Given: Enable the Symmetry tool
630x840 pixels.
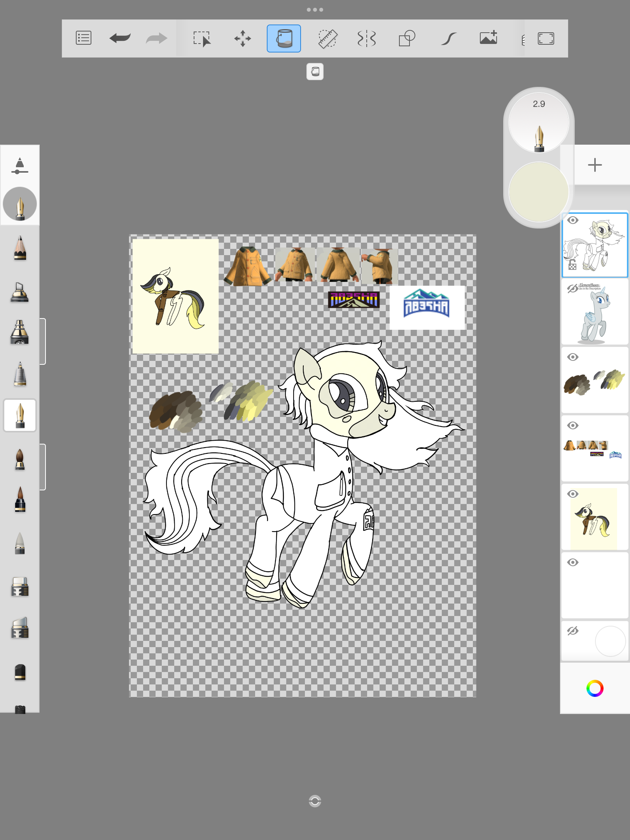Looking at the screenshot, I should 367,38.
